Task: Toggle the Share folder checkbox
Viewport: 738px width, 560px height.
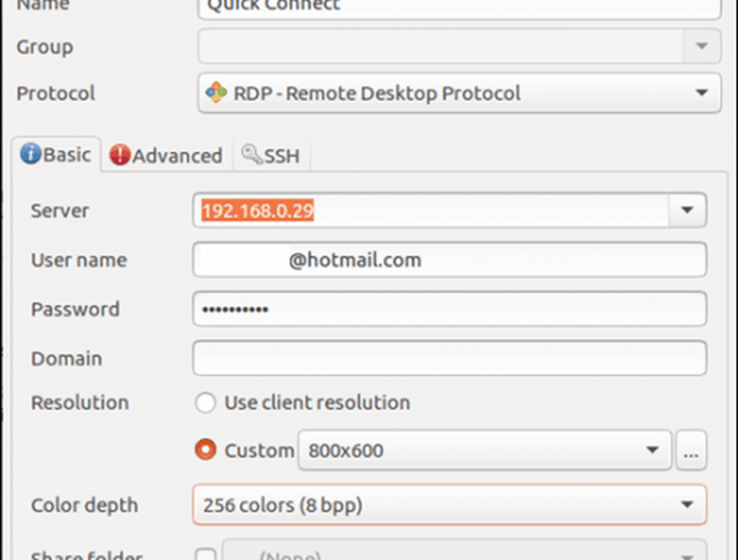Action: pos(206,555)
